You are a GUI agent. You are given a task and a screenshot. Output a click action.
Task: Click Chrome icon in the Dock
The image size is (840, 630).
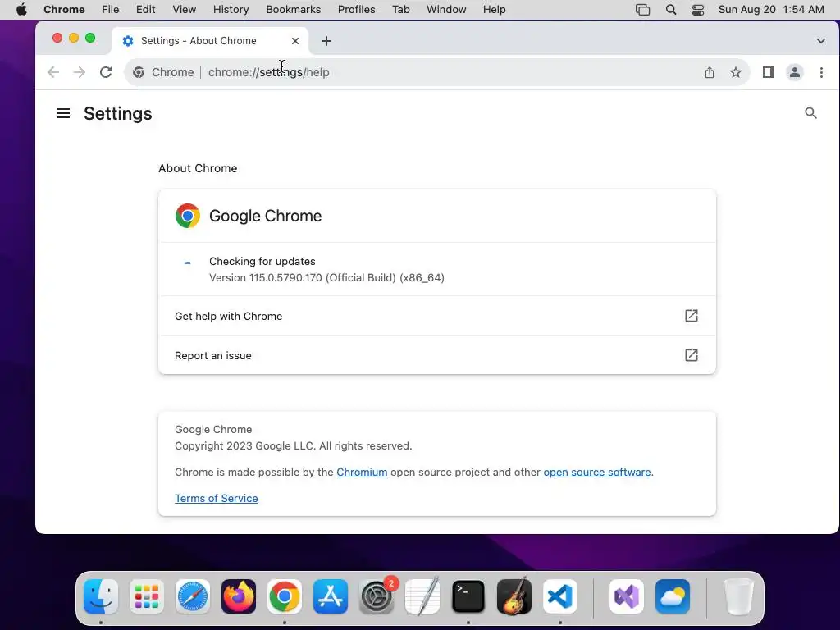[x=285, y=596]
